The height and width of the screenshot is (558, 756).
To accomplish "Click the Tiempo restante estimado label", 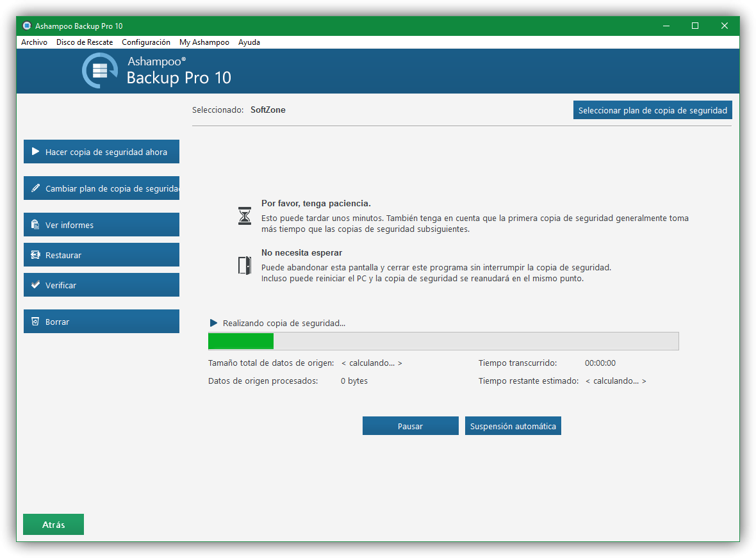I will [x=529, y=381].
